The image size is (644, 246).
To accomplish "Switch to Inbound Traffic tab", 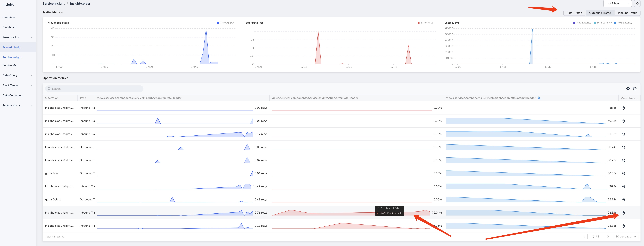I will click(627, 13).
